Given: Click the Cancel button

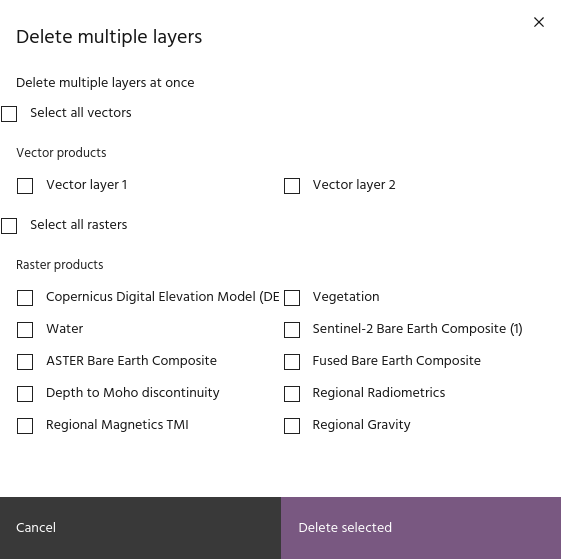Looking at the screenshot, I should click(140, 528).
